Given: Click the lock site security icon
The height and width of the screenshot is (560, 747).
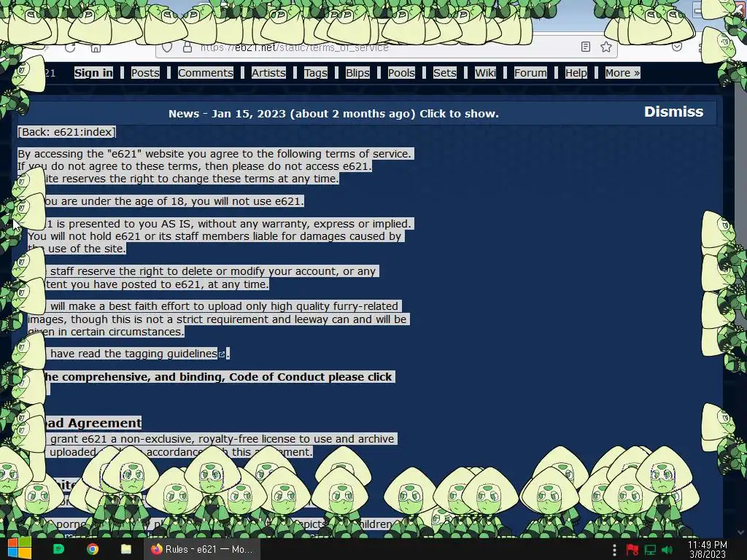Looking at the screenshot, I should click(x=187, y=47).
